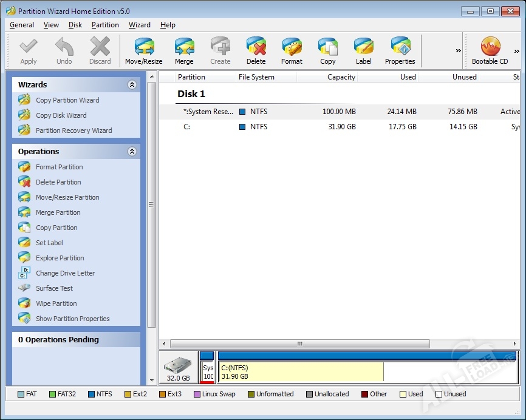
Task: Start the Copy Partition Wizard
Action: point(67,100)
